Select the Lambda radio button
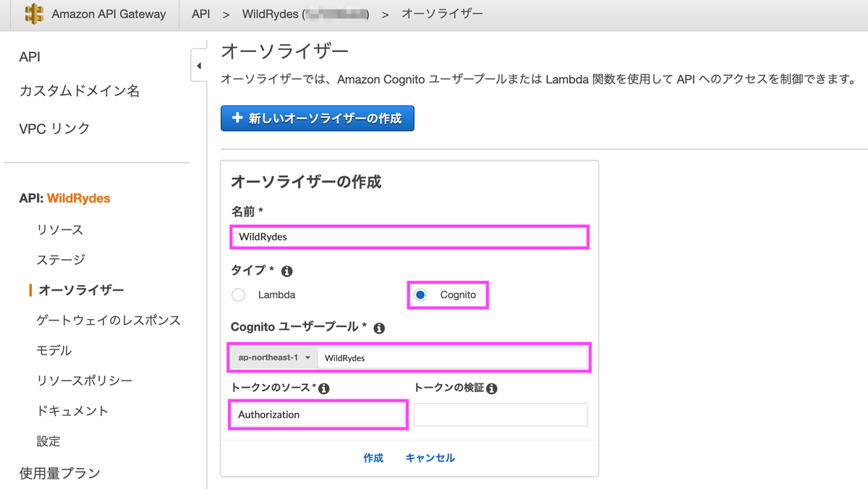This screenshot has width=868, height=489. pyautogui.click(x=238, y=295)
